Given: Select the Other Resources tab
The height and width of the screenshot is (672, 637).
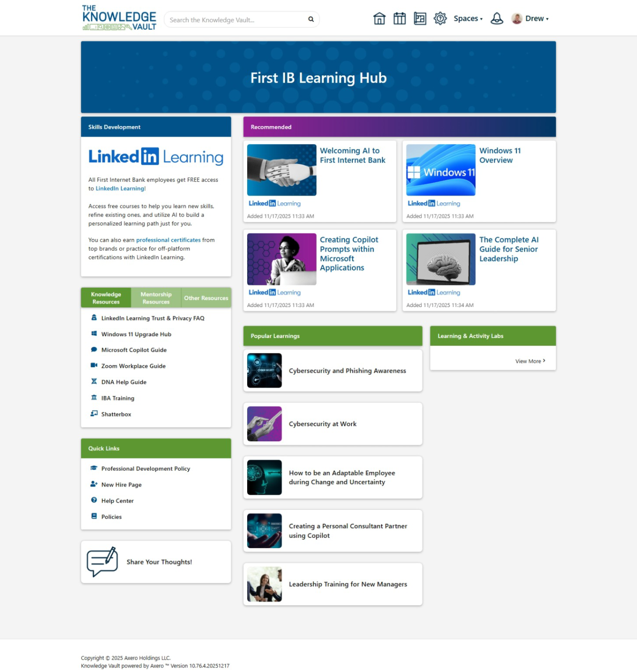Looking at the screenshot, I should (206, 297).
